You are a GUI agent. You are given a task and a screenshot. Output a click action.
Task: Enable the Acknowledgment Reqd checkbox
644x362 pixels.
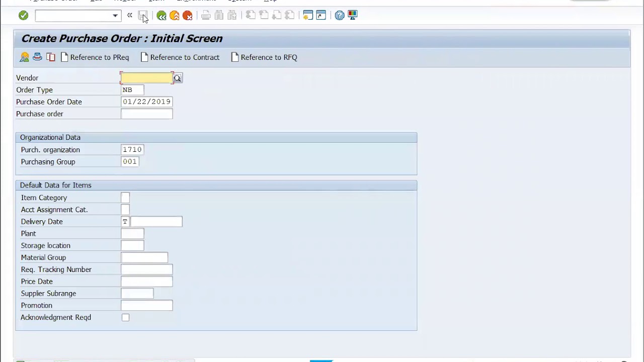click(125, 318)
